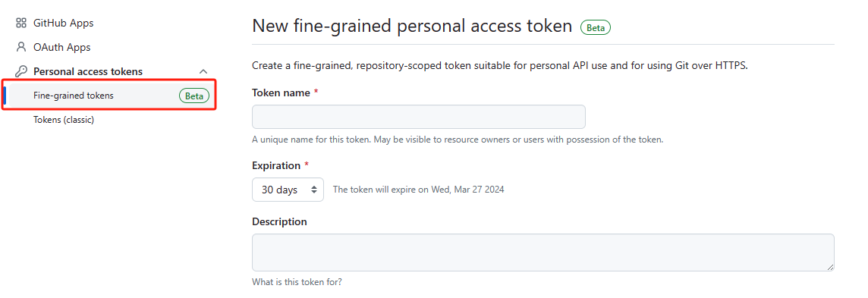This screenshot has width=868, height=298.
Task: Focus the Token name text field
Action: [419, 117]
